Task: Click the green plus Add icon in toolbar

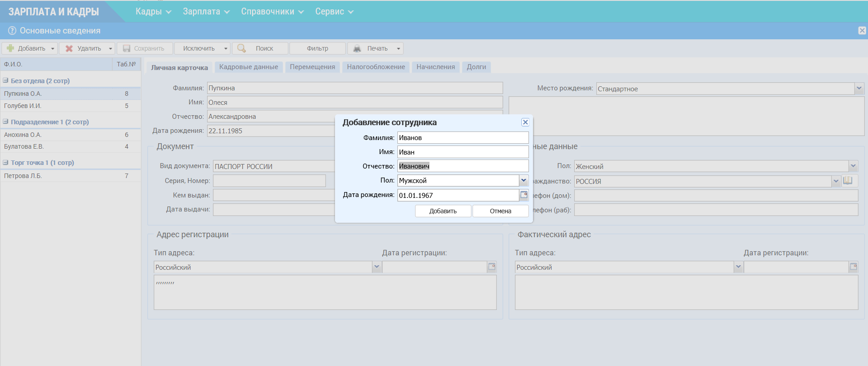Action: click(10, 48)
